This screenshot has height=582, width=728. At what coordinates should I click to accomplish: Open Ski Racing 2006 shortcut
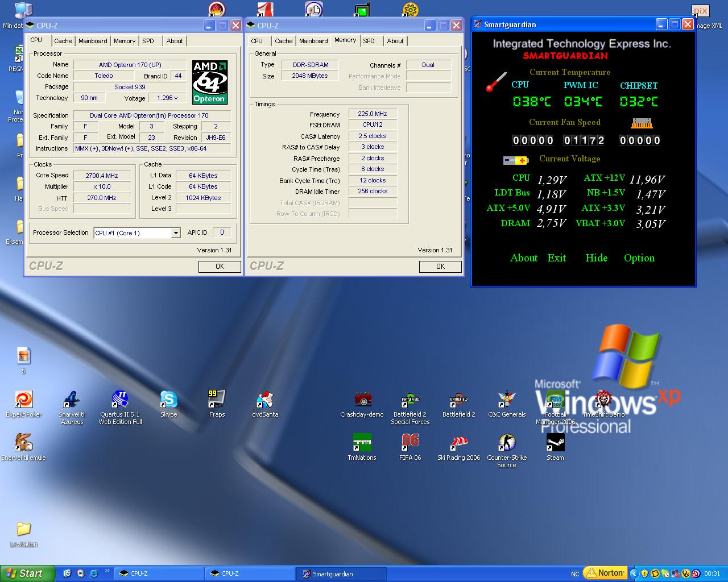tap(458, 447)
